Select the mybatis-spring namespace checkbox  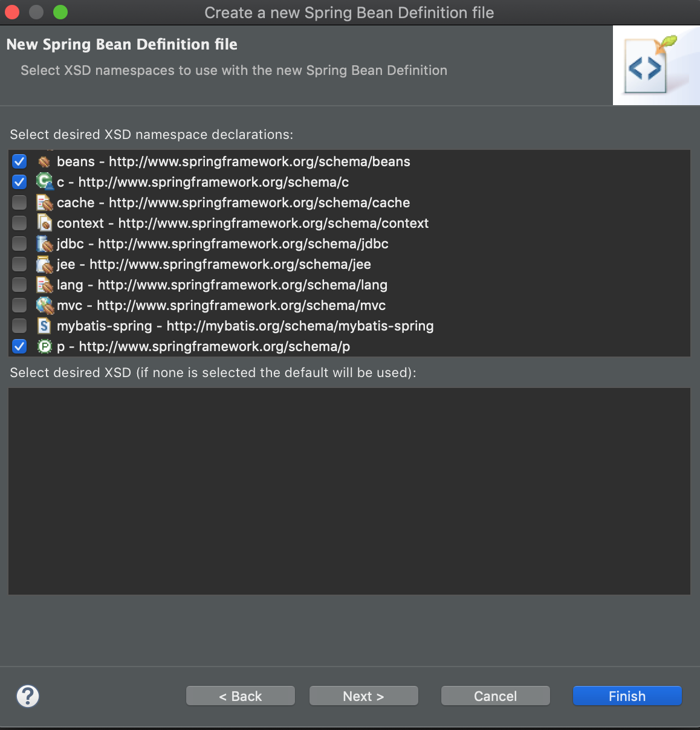[x=19, y=326]
